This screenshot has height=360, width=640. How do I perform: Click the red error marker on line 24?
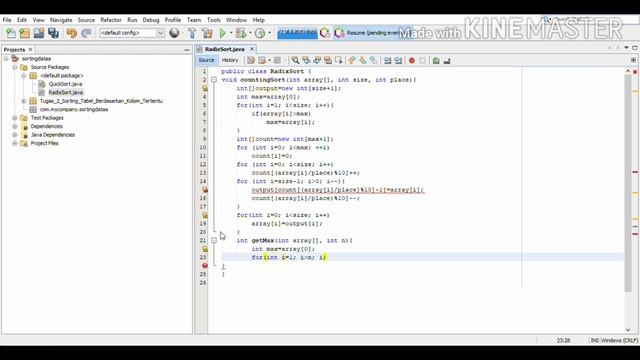pyautogui.click(x=205, y=266)
